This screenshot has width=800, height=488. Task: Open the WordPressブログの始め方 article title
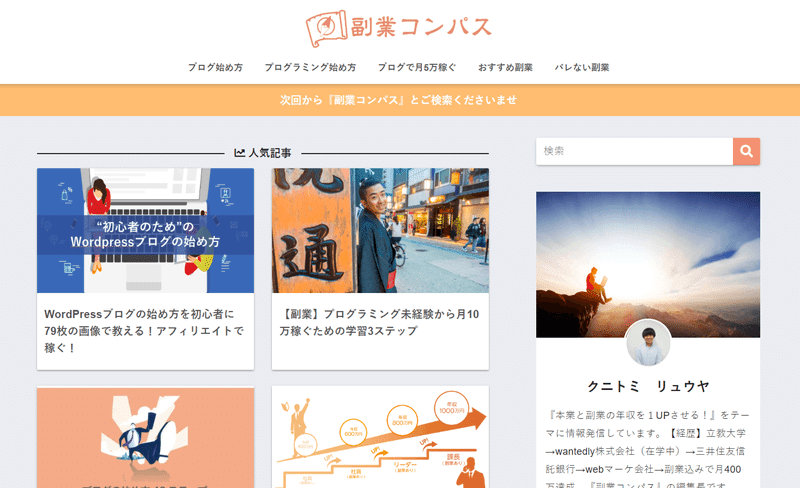click(x=144, y=331)
